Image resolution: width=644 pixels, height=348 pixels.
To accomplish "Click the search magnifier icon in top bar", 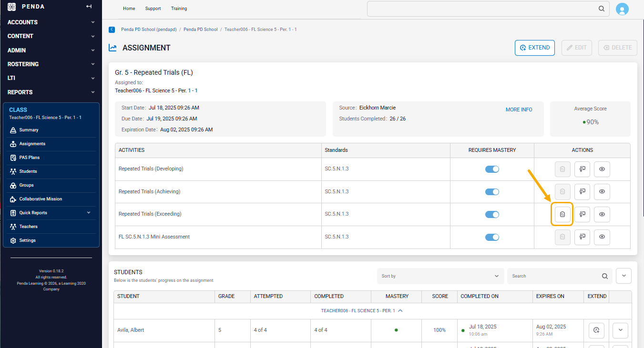I will [602, 9].
